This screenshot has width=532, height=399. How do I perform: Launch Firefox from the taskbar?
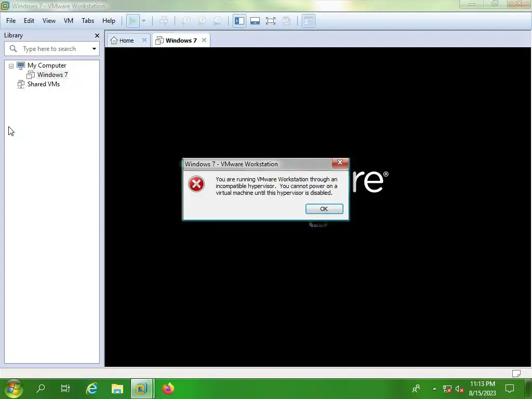(x=168, y=388)
